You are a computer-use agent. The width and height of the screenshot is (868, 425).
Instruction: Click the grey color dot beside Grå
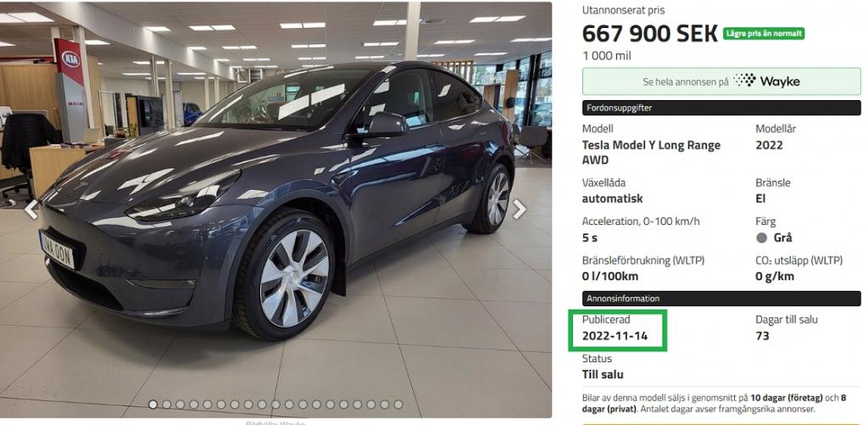(762, 238)
